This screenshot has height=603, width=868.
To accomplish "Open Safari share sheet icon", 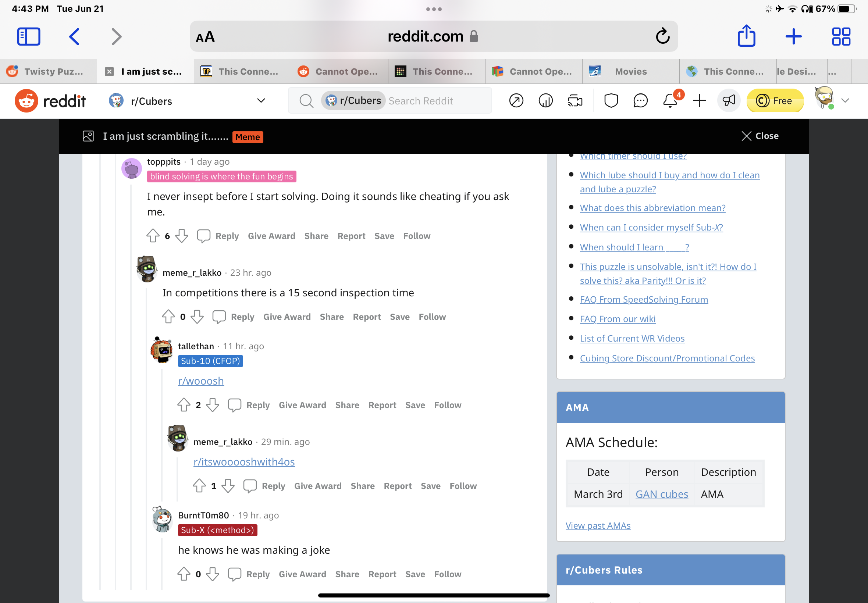I will tap(746, 36).
